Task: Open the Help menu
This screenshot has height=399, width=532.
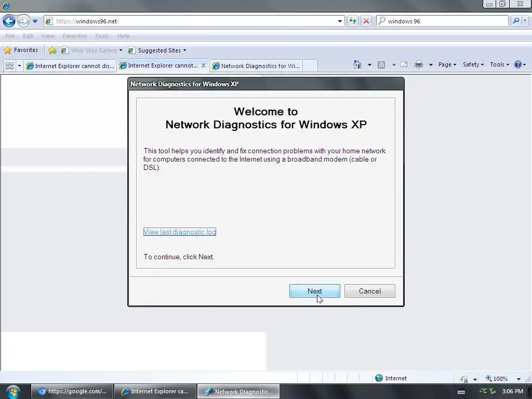Action: pos(123,36)
